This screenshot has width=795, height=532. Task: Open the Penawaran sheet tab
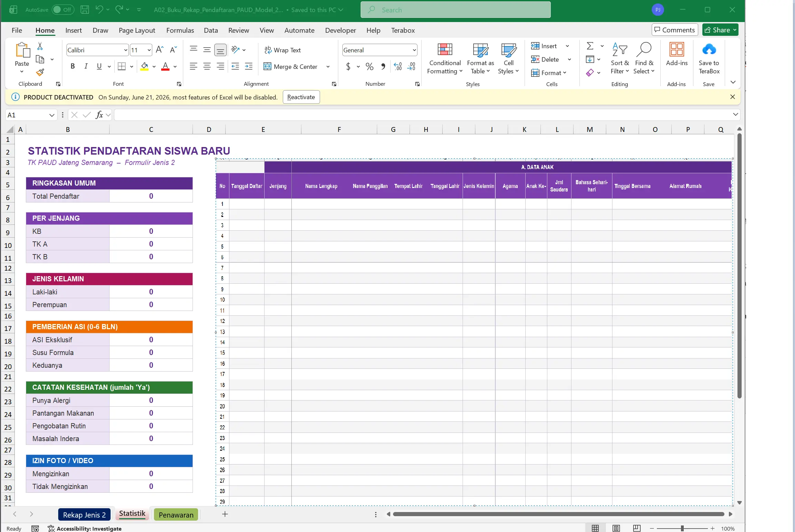pyautogui.click(x=176, y=514)
